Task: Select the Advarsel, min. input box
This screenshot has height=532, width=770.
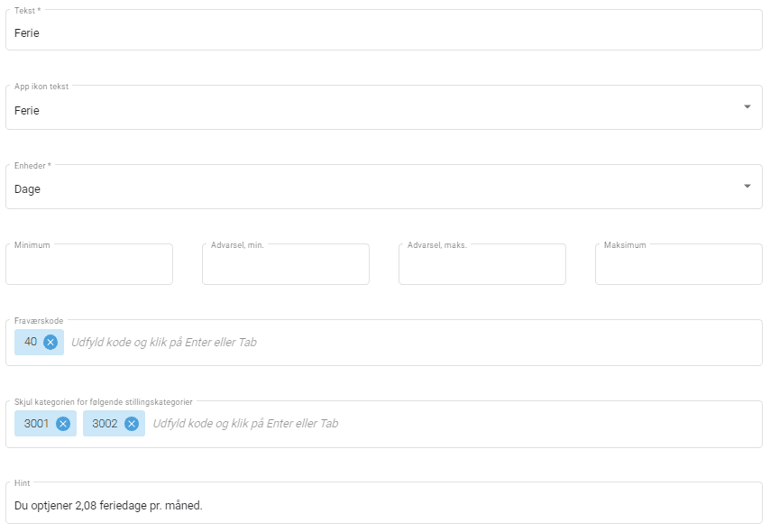Action: coord(285,266)
